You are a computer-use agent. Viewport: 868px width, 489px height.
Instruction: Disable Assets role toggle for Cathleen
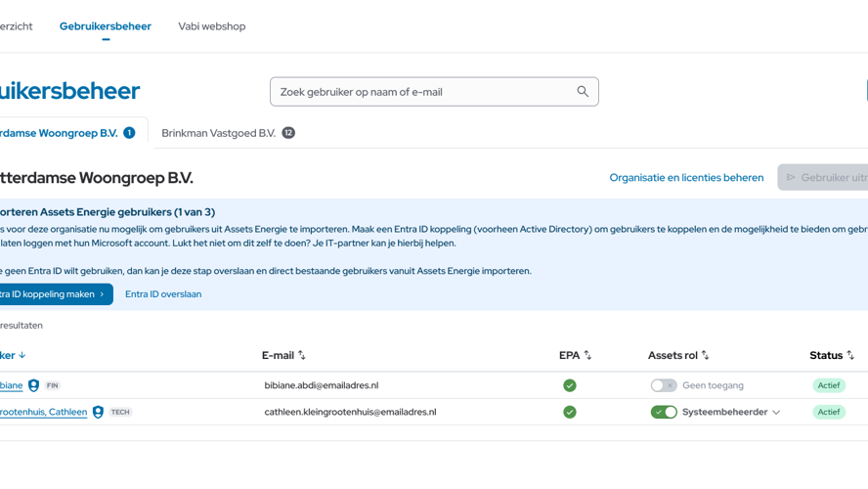[x=664, y=412]
